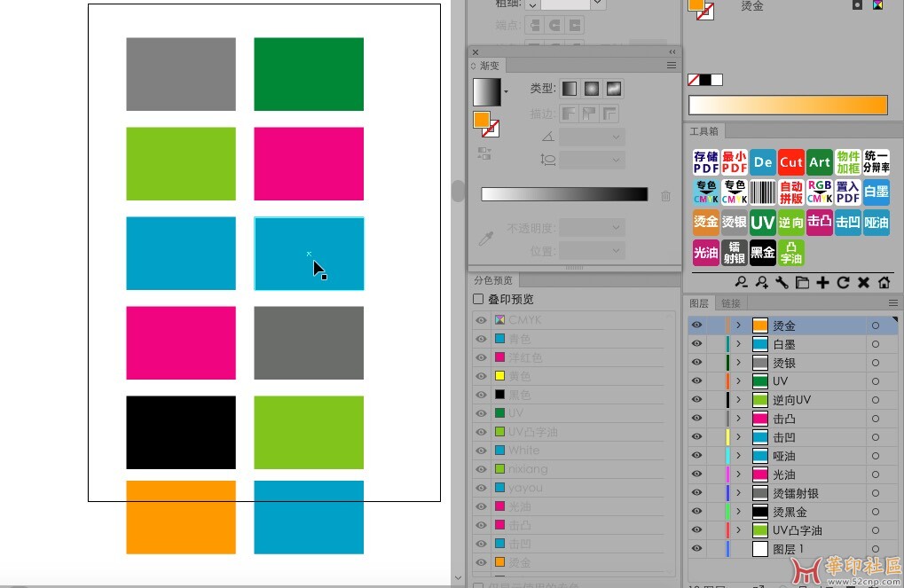Select the 烫镭射银 layer
904x588 pixels.
click(795, 493)
